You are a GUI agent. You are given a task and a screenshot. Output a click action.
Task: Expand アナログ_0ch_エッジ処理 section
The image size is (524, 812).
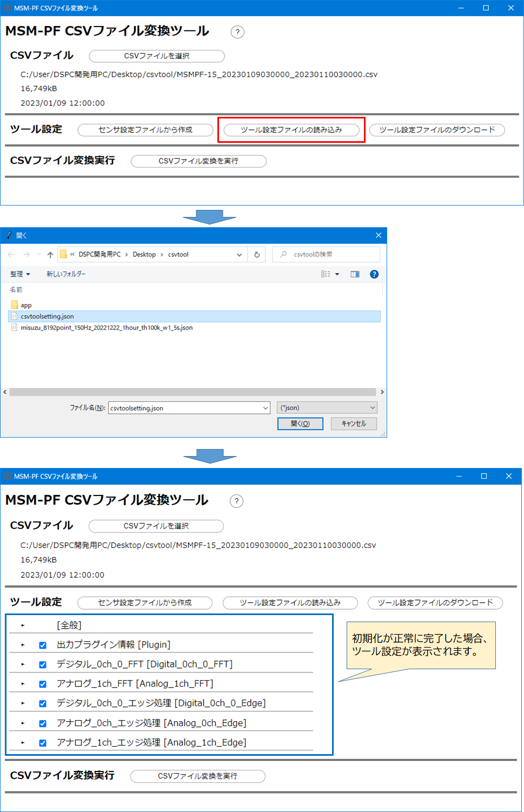click(23, 723)
